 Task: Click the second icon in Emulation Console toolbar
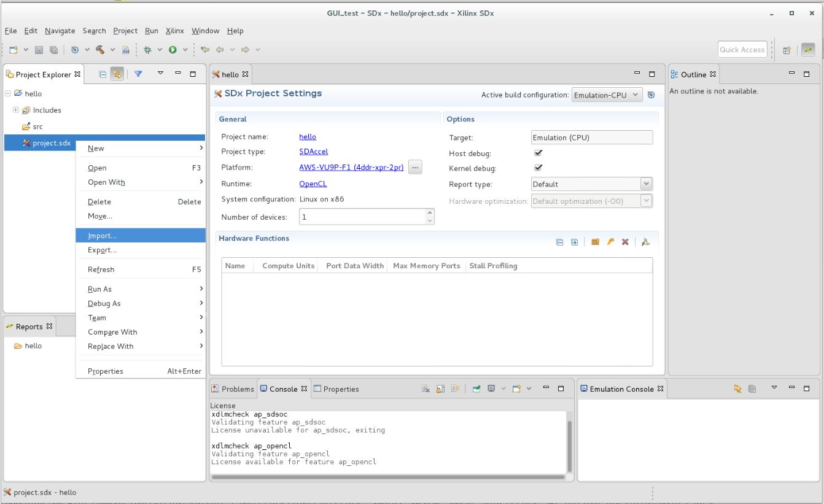pos(753,389)
